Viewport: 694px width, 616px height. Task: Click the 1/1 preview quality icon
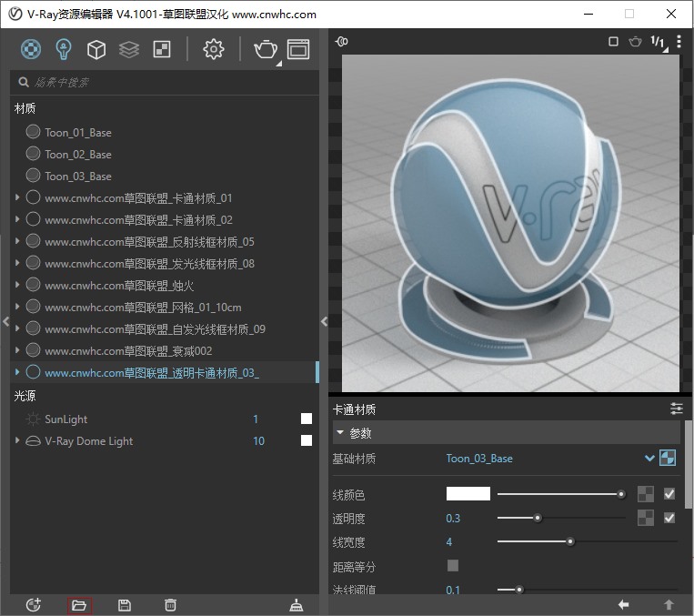[x=659, y=43]
